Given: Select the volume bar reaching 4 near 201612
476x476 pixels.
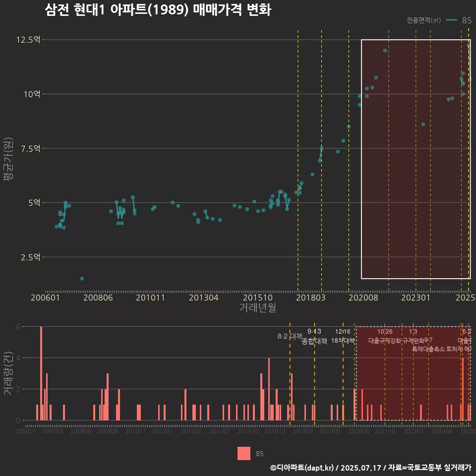Looking at the screenshot, I should (269, 389).
